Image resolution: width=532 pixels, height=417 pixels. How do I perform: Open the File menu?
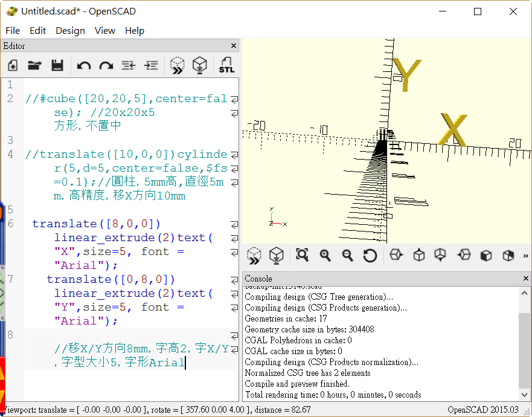click(x=13, y=31)
